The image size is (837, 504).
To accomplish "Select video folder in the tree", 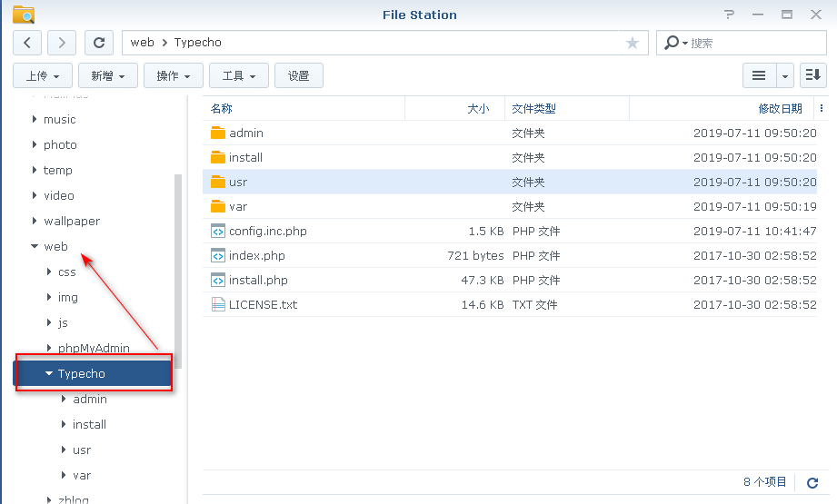I will (x=59, y=195).
